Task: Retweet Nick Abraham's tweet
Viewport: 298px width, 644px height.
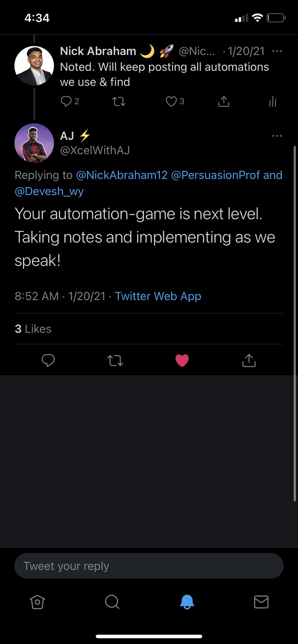Action: [x=119, y=102]
